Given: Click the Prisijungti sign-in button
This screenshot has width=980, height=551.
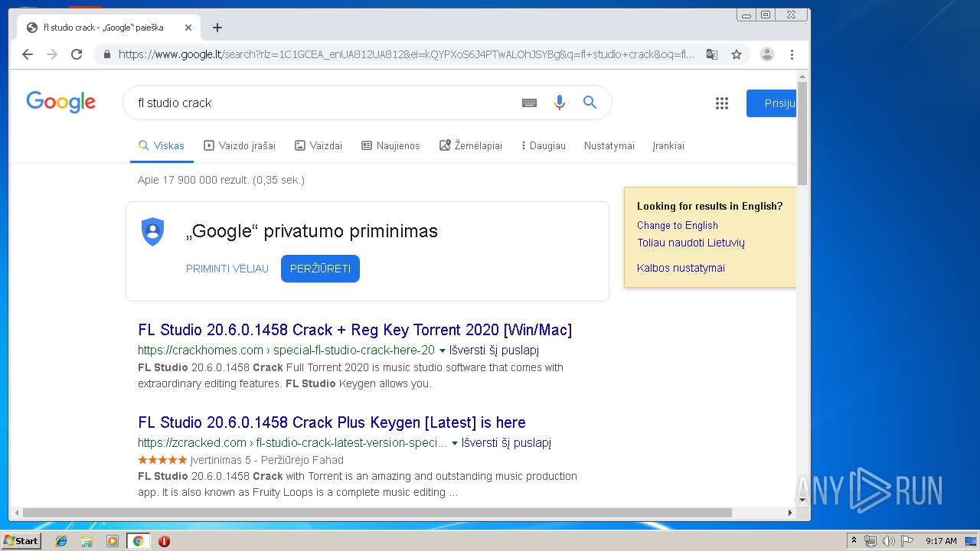Looking at the screenshot, I should click(x=771, y=103).
